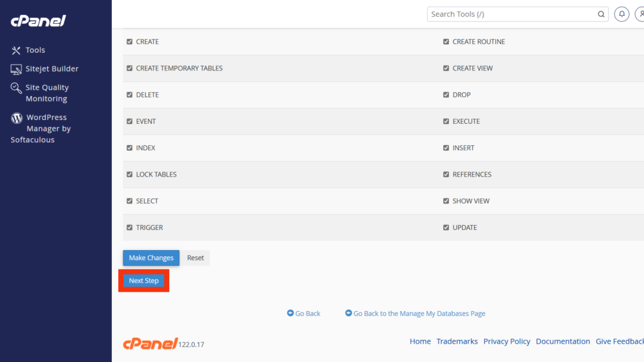Click the Reset button

tap(195, 258)
